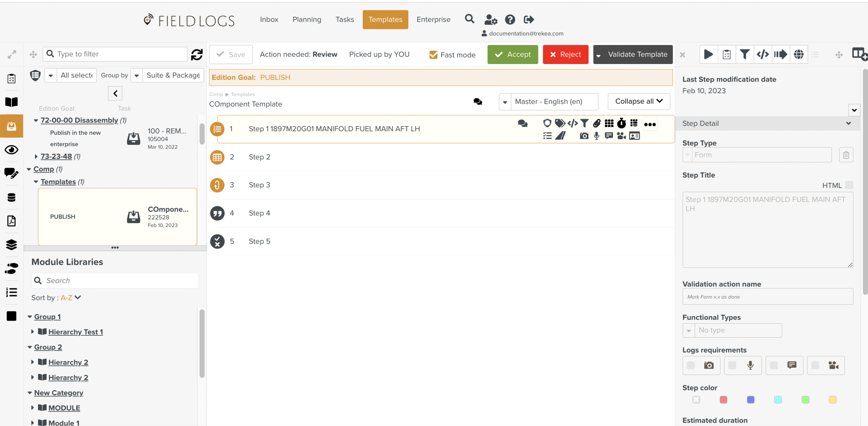Go to the Planning menu
This screenshot has height=426, width=868.
(x=307, y=19)
